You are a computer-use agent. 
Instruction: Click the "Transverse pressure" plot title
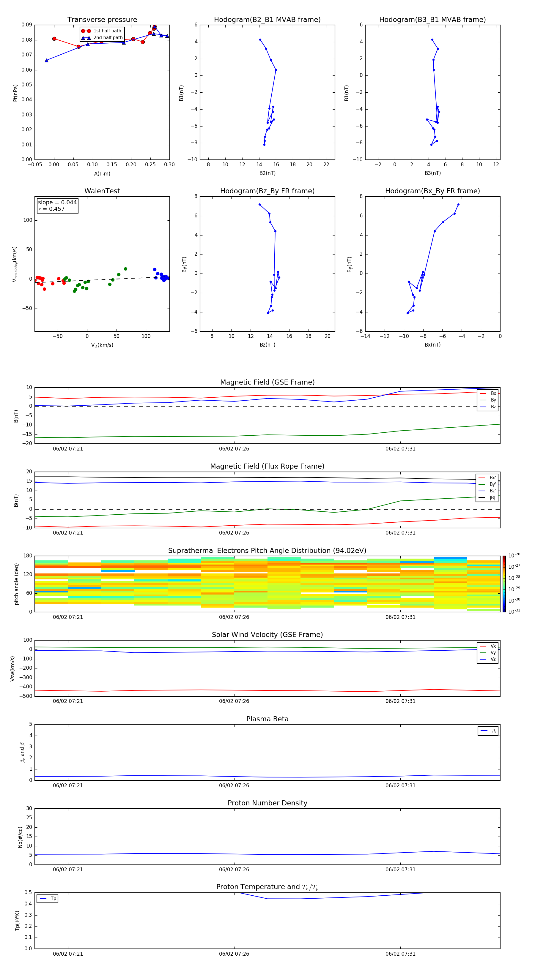[x=102, y=20]
